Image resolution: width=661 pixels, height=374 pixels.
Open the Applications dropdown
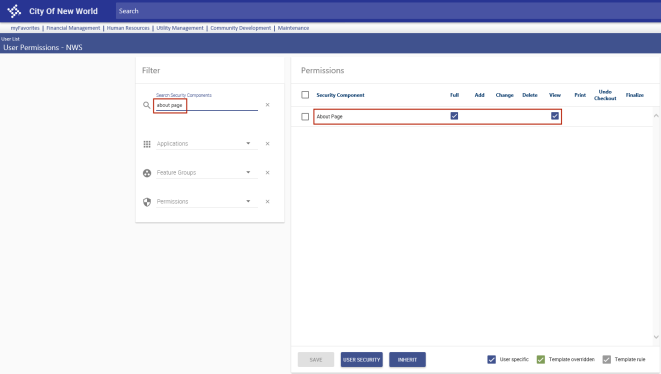click(x=207, y=144)
